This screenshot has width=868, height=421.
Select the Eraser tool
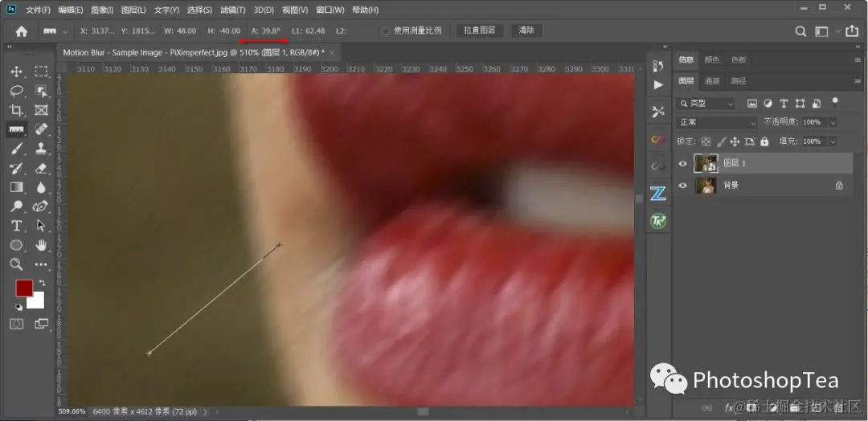pyautogui.click(x=42, y=168)
